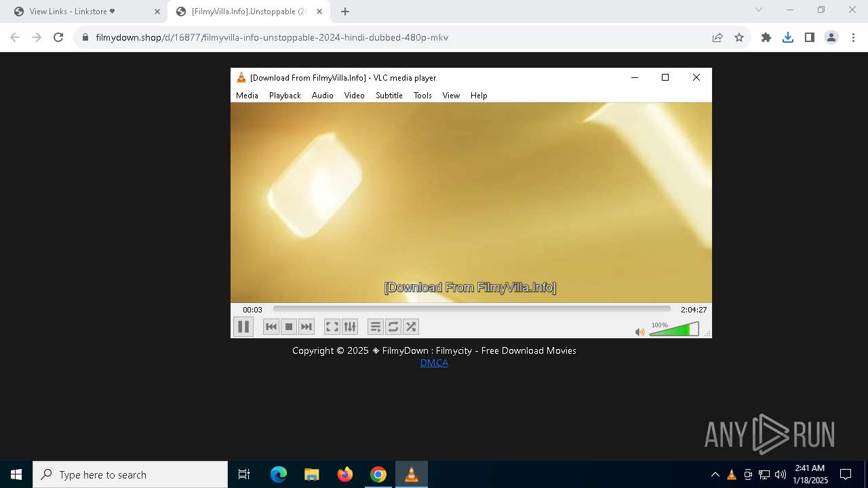Open the Audio menu
Screen dimensions: 868x488
coord(323,96)
